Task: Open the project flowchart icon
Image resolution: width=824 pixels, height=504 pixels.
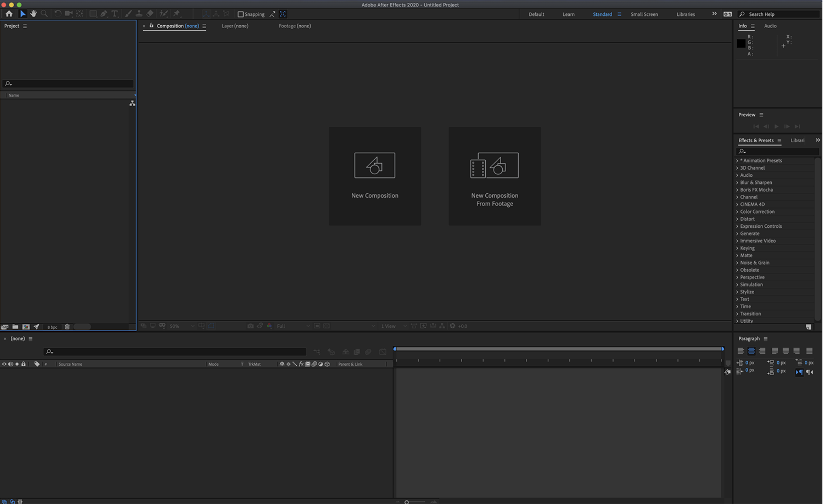Action: [132, 103]
